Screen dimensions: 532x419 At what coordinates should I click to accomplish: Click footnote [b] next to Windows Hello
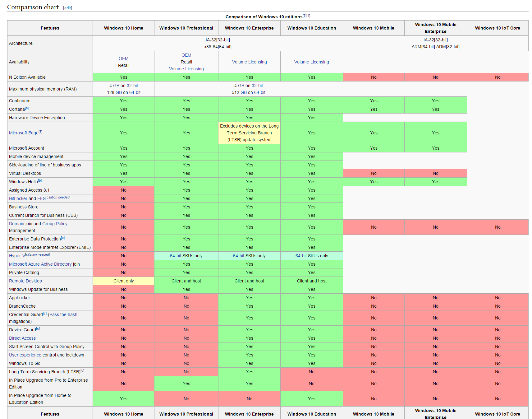[40, 180]
